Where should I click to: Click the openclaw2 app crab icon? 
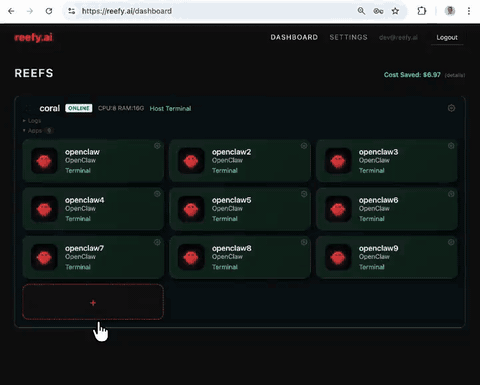click(191, 161)
